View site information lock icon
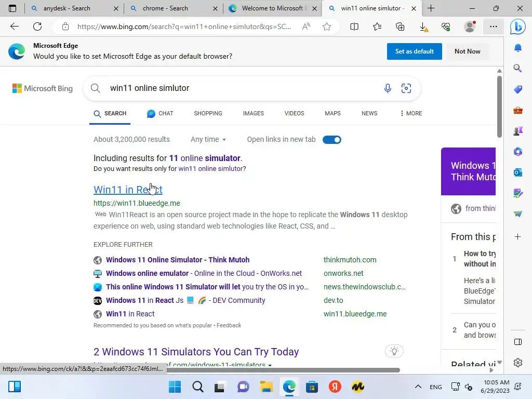 click(65, 26)
